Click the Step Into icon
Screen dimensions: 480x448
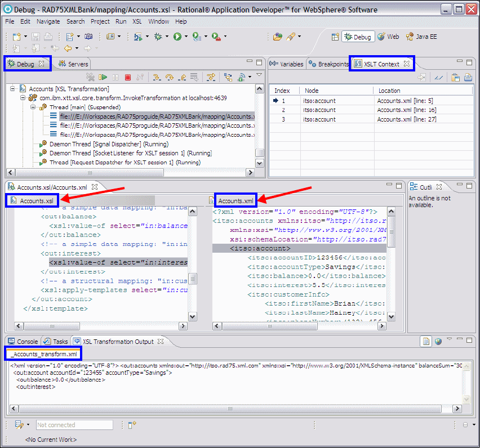(x=157, y=77)
